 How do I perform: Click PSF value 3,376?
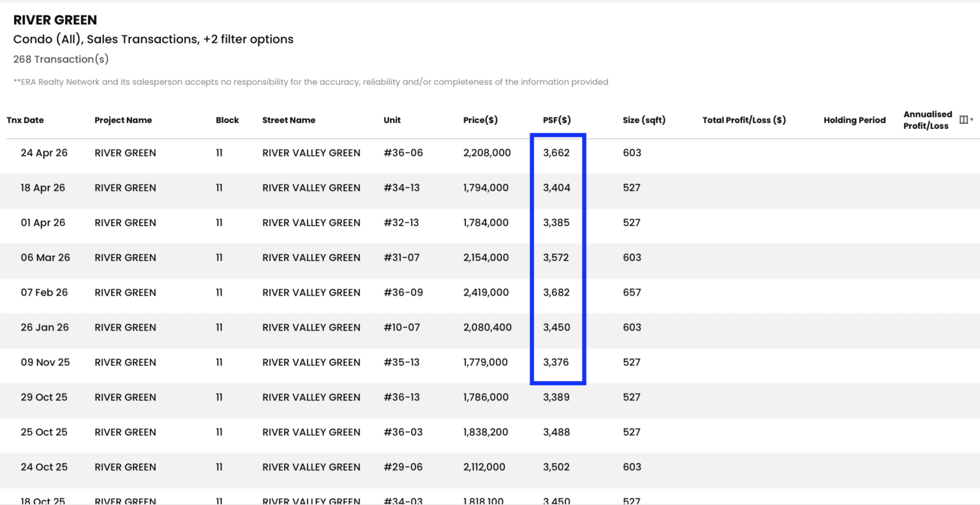(x=556, y=362)
